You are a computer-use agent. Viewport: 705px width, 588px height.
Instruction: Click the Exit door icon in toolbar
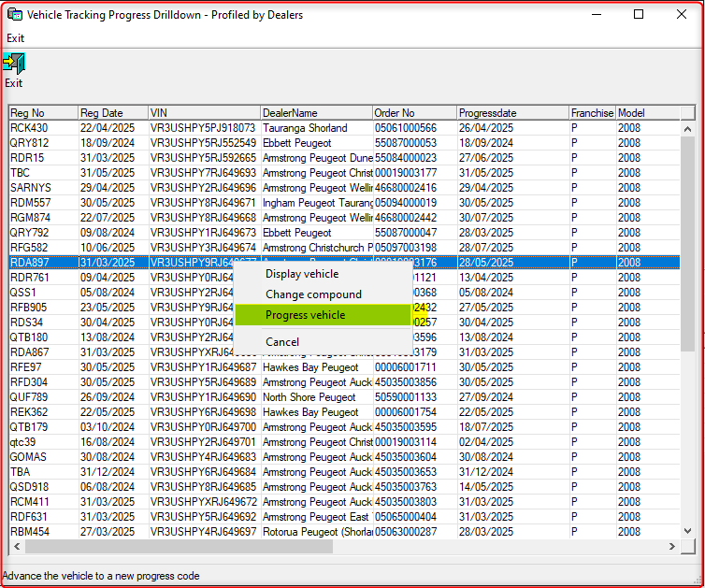click(13, 64)
